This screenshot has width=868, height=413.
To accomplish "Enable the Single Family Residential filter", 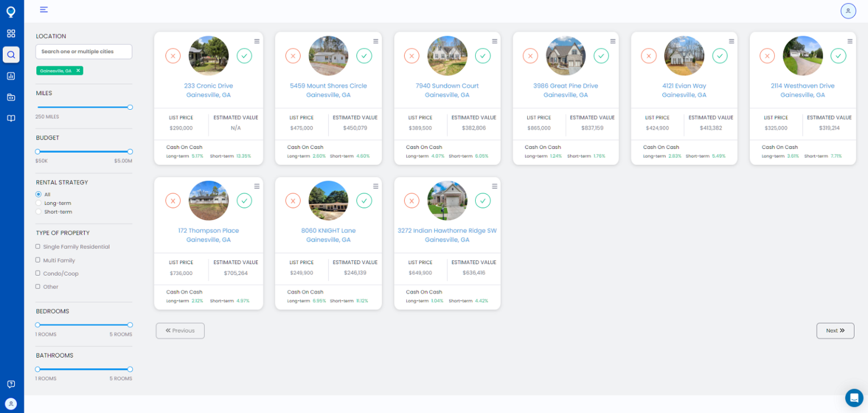I will coord(37,247).
